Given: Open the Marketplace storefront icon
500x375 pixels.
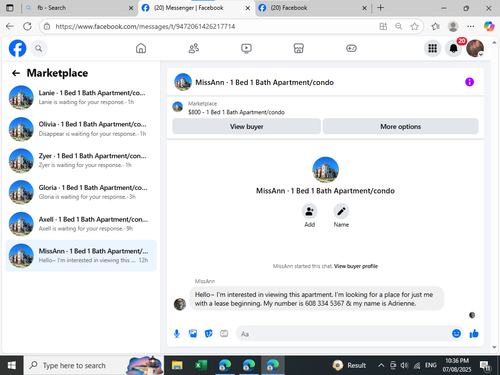Looking at the screenshot, I should tap(299, 48).
